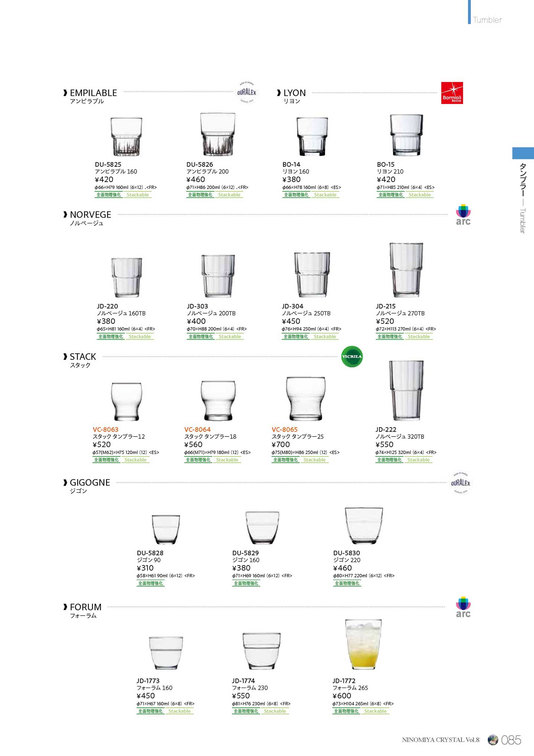Click the green Vicrila round logo

pos(352,357)
